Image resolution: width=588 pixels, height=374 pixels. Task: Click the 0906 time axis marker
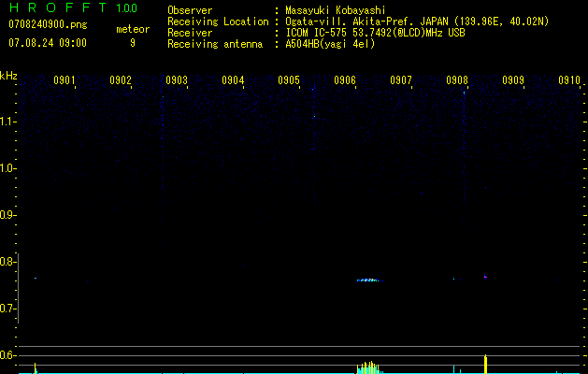pos(345,80)
